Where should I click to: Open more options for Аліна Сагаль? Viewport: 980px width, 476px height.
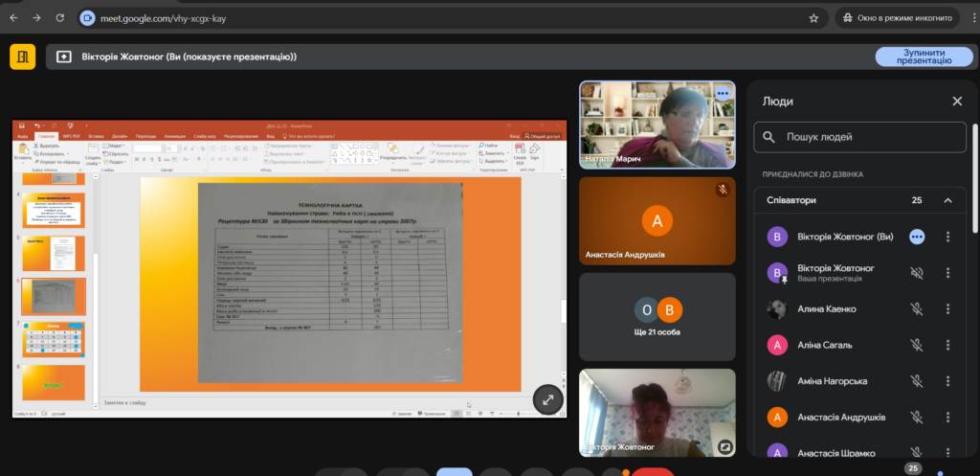point(947,345)
